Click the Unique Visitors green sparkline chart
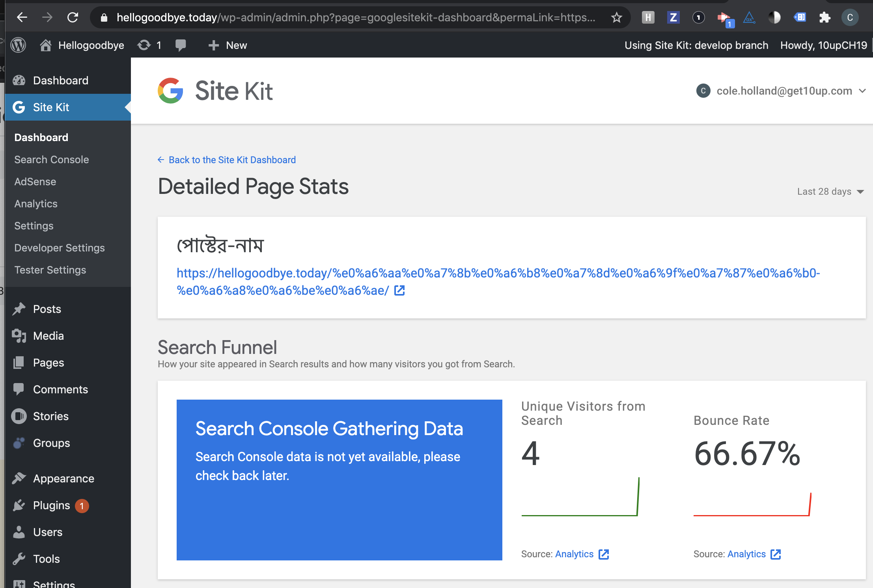This screenshot has height=588, width=873. pos(580,497)
